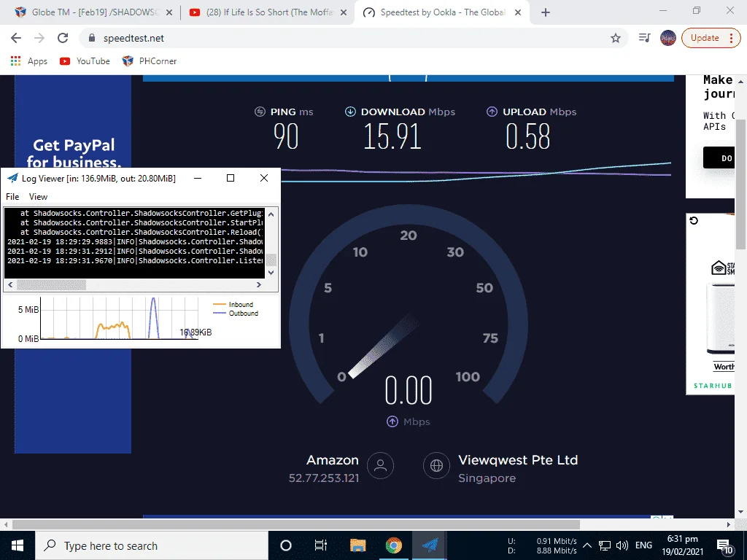Open the media control icon in Chrome toolbar
Viewport: 747px width, 560px height.
644,38
